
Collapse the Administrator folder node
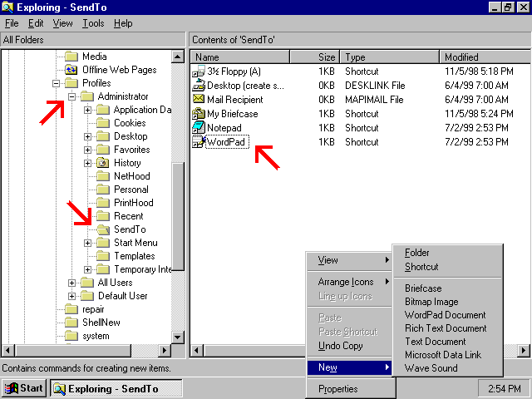(x=72, y=96)
